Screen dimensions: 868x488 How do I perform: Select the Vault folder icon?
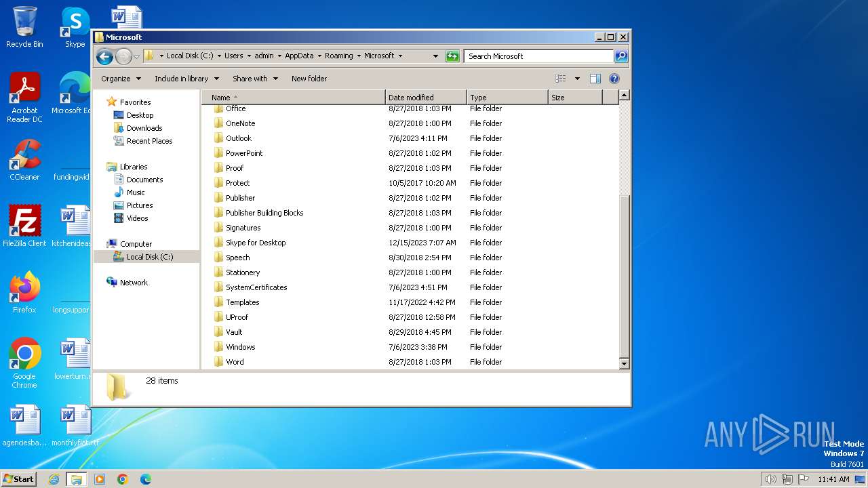[x=218, y=332]
